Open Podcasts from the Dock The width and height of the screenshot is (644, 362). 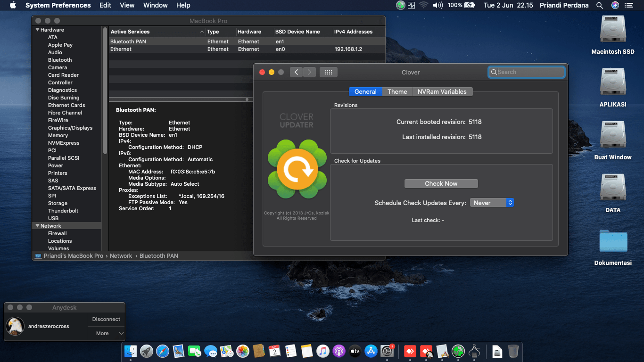click(x=339, y=351)
